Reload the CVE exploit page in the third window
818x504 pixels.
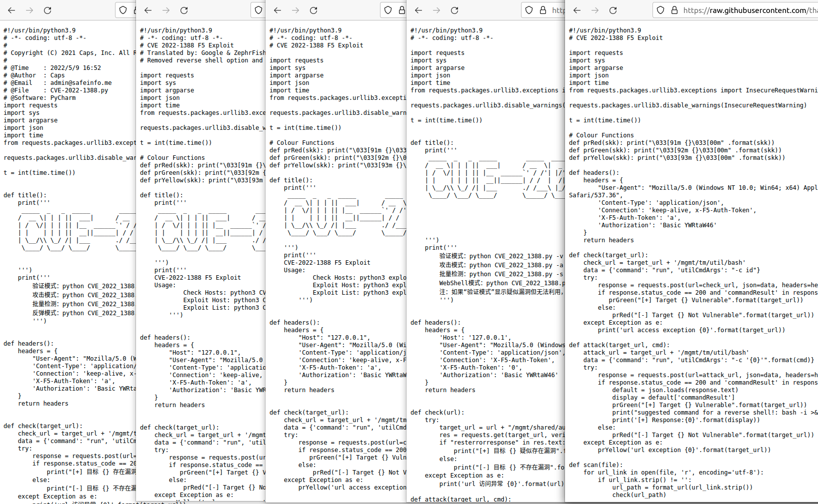[313, 10]
